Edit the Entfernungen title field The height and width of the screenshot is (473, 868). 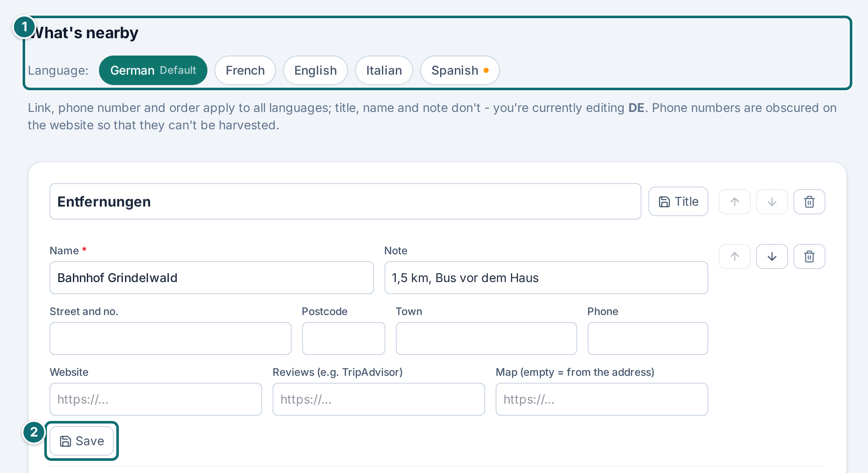tap(345, 201)
